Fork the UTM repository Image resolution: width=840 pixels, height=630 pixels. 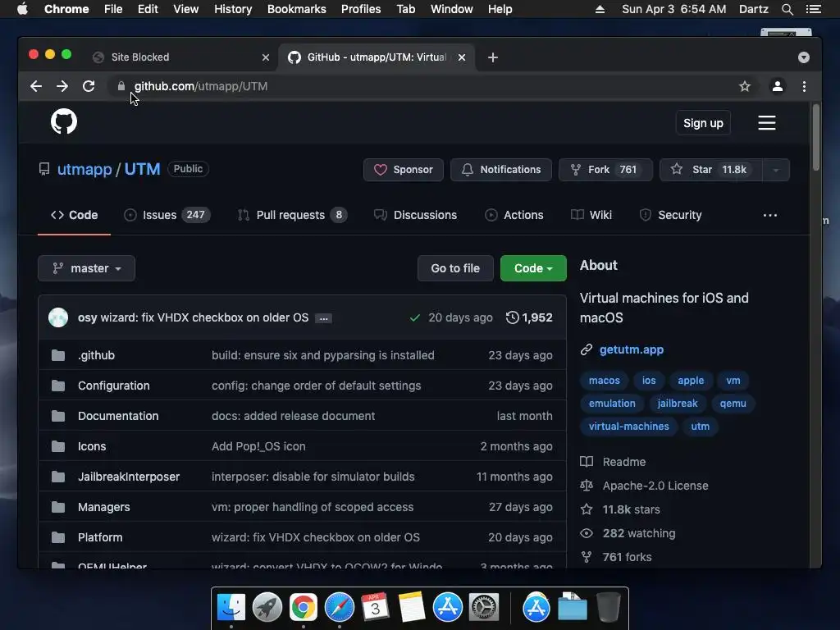(605, 170)
